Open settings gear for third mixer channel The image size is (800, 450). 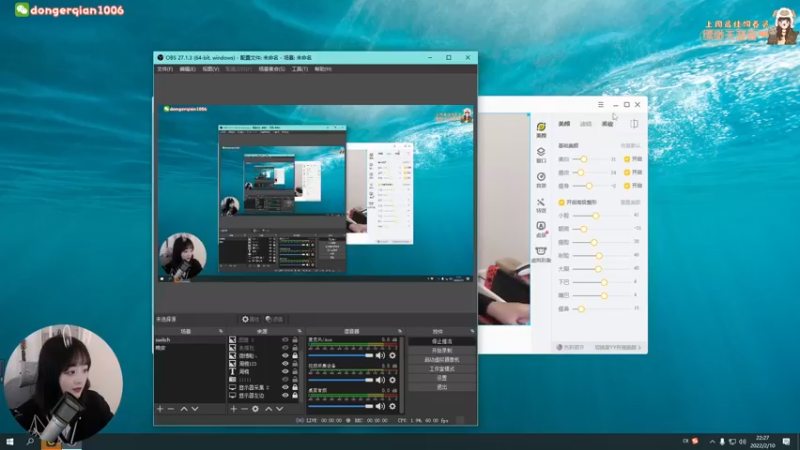click(x=392, y=406)
